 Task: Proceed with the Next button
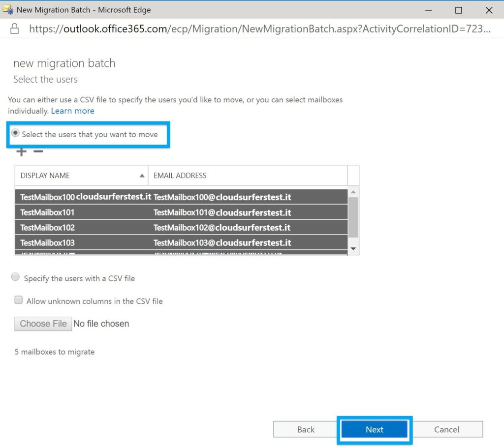click(375, 429)
